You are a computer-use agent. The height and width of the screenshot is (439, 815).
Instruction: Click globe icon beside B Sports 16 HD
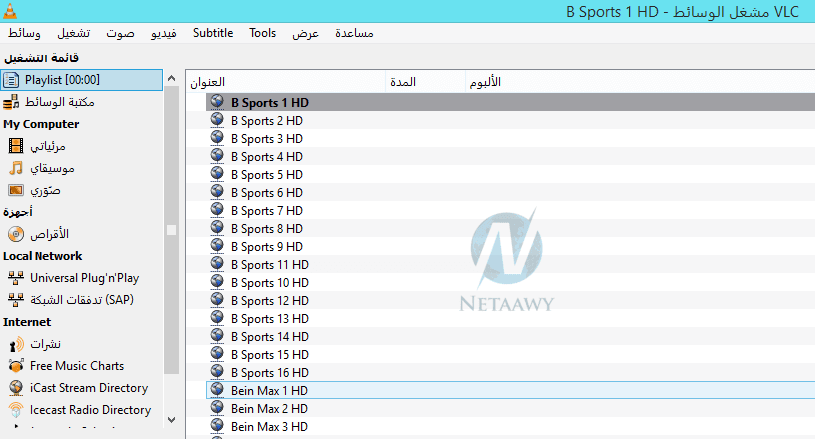click(217, 372)
